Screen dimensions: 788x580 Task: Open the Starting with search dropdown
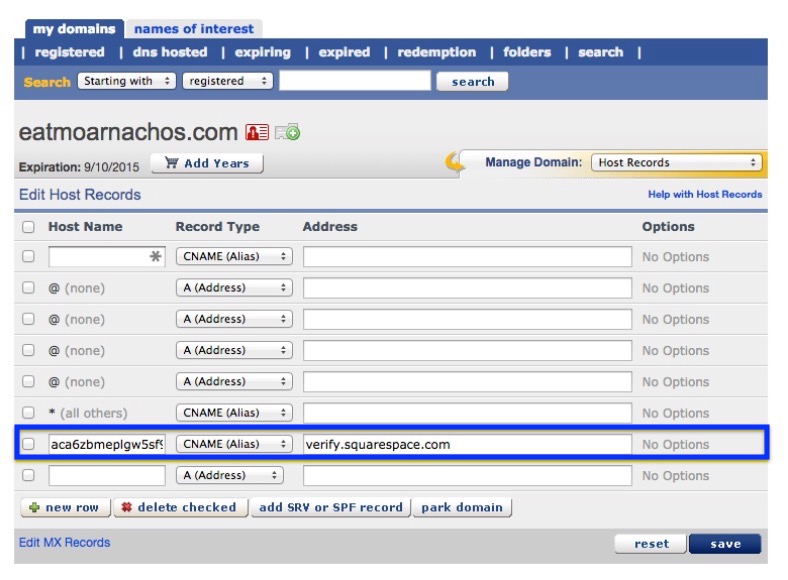(x=126, y=81)
